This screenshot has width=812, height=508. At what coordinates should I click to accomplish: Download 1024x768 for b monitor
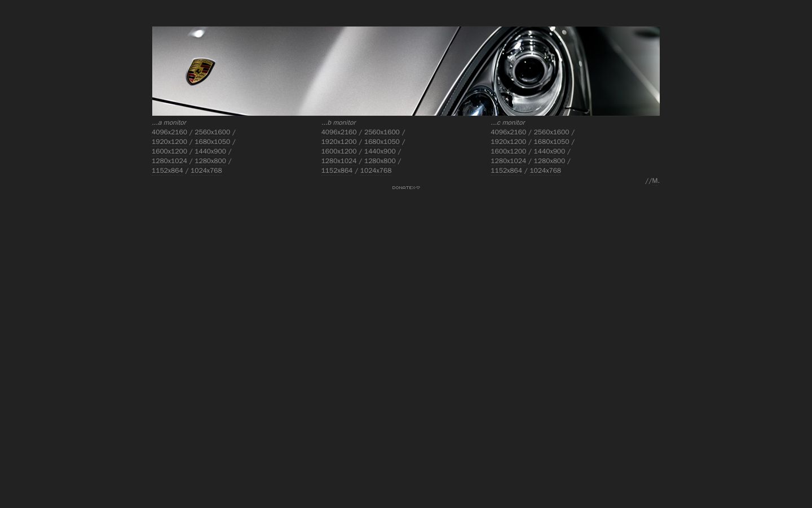[x=376, y=170]
